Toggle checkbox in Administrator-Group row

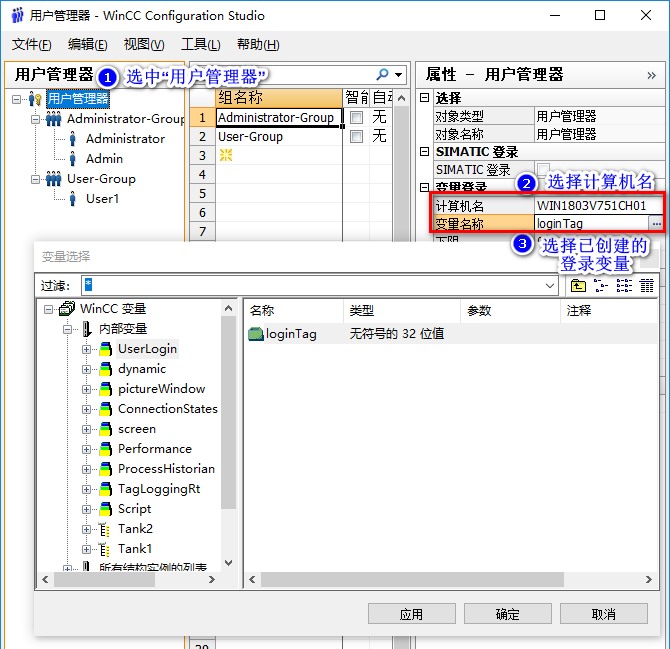point(356,117)
